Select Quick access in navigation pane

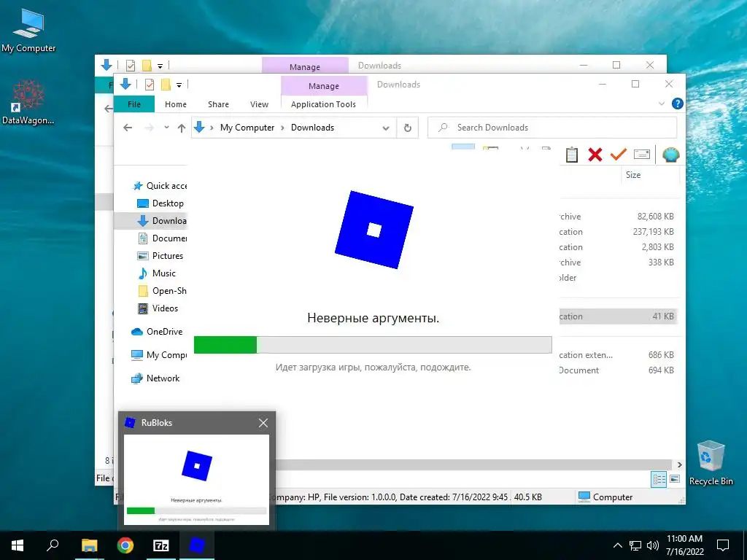coord(160,186)
